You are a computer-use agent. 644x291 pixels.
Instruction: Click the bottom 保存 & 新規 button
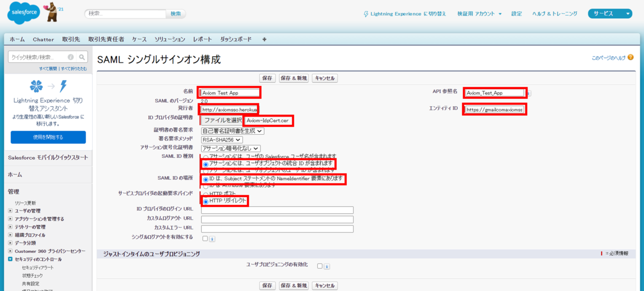[x=294, y=286]
